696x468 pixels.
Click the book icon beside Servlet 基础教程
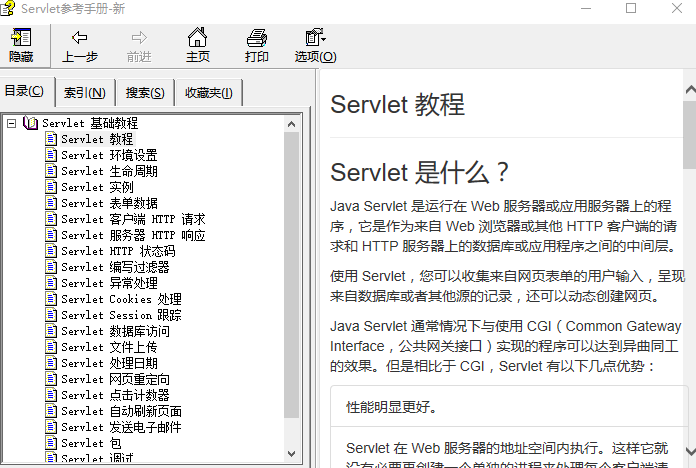coord(30,123)
